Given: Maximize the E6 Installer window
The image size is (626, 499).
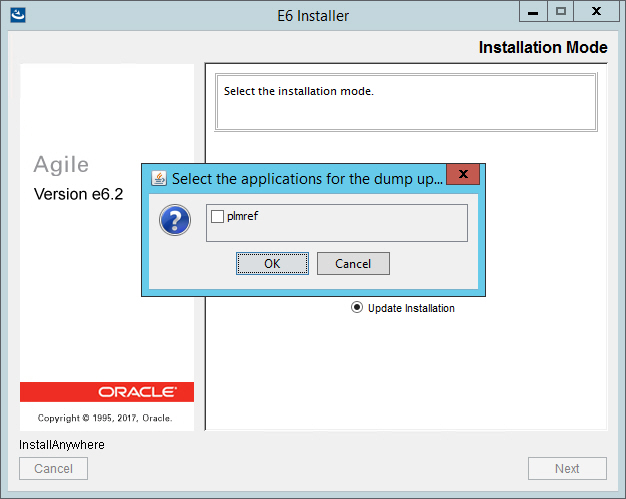Looking at the screenshot, I should pyautogui.click(x=561, y=12).
